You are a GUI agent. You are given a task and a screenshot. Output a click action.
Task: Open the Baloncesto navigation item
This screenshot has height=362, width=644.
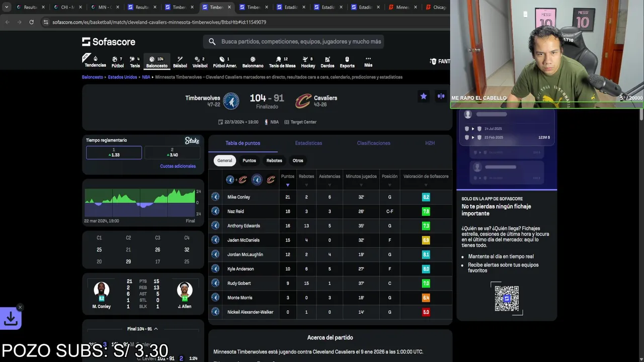coord(156,62)
